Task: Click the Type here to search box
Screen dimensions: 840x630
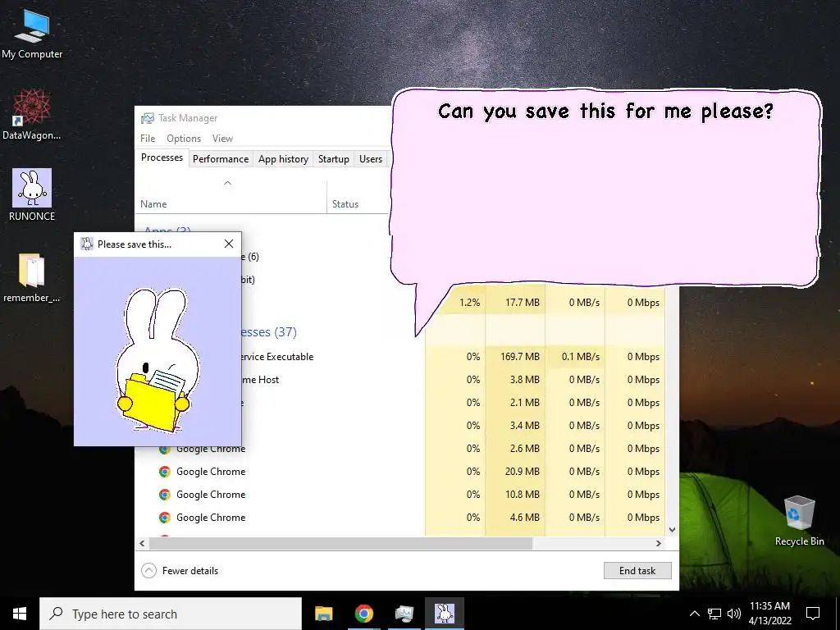Action: (171, 614)
